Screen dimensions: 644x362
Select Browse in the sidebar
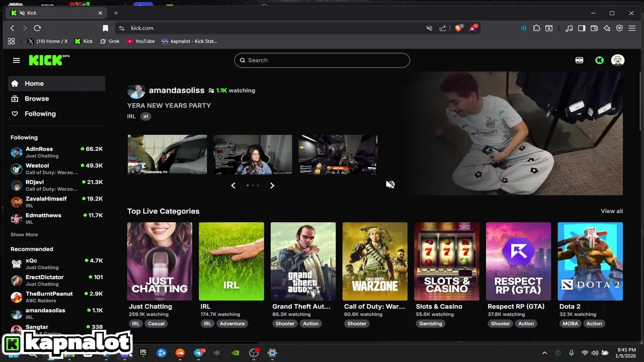(x=56, y=99)
